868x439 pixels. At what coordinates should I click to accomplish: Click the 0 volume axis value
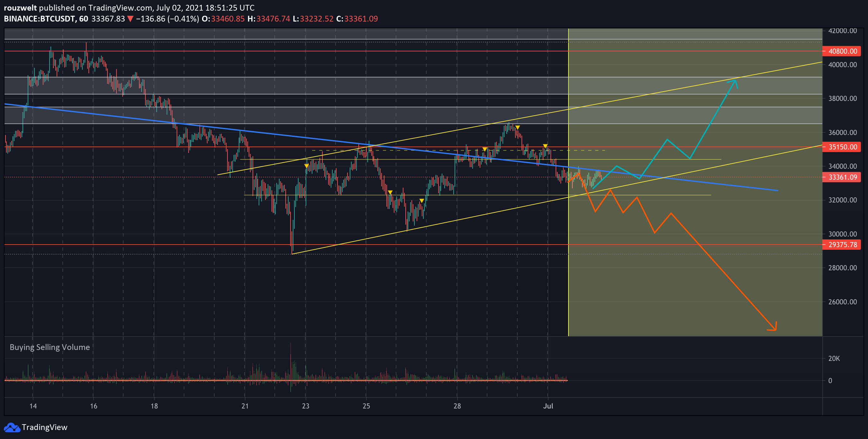[x=830, y=381]
